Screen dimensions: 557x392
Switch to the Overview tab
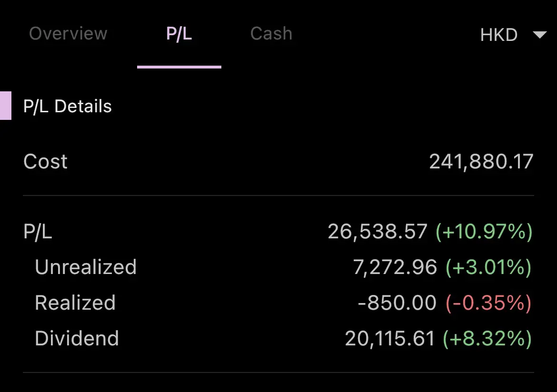coord(68,34)
